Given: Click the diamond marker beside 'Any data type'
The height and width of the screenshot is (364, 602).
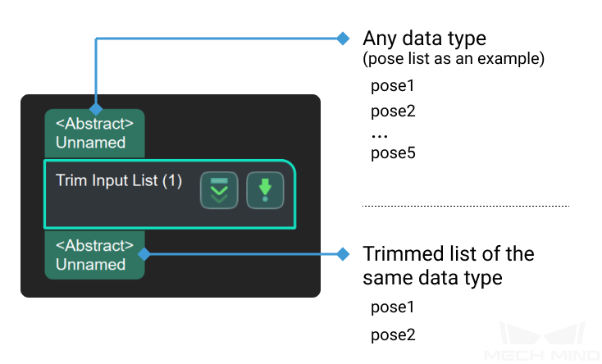Looking at the screenshot, I should (x=344, y=38).
